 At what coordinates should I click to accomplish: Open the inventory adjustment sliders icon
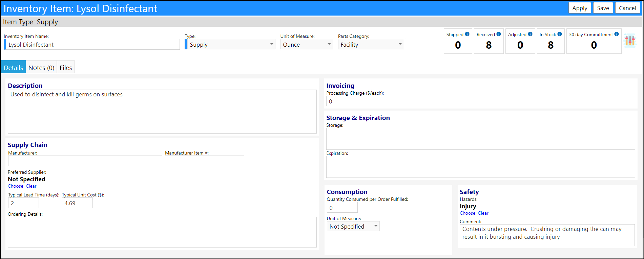click(630, 41)
